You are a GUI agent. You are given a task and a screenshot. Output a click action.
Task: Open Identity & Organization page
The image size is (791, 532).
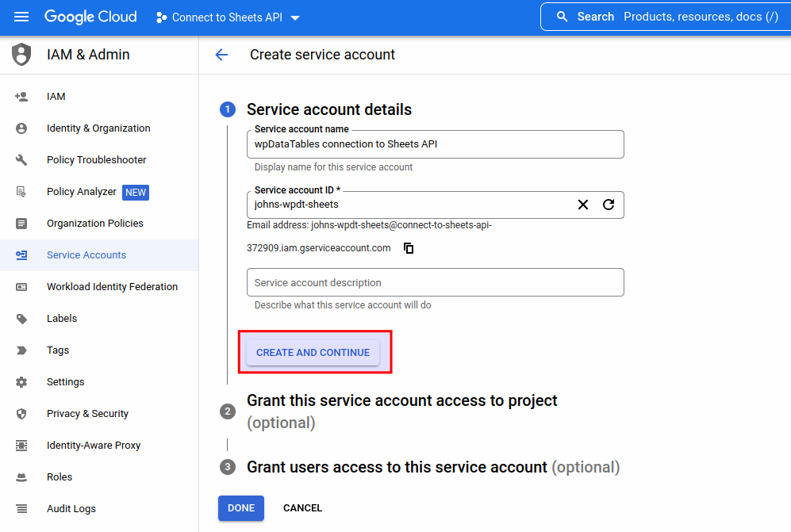99,128
